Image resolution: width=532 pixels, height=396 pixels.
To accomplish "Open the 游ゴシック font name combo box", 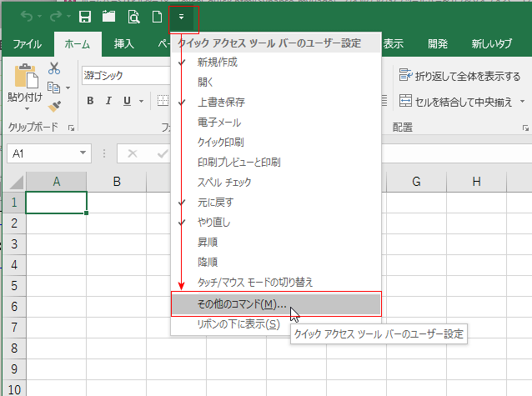I will 126,75.
